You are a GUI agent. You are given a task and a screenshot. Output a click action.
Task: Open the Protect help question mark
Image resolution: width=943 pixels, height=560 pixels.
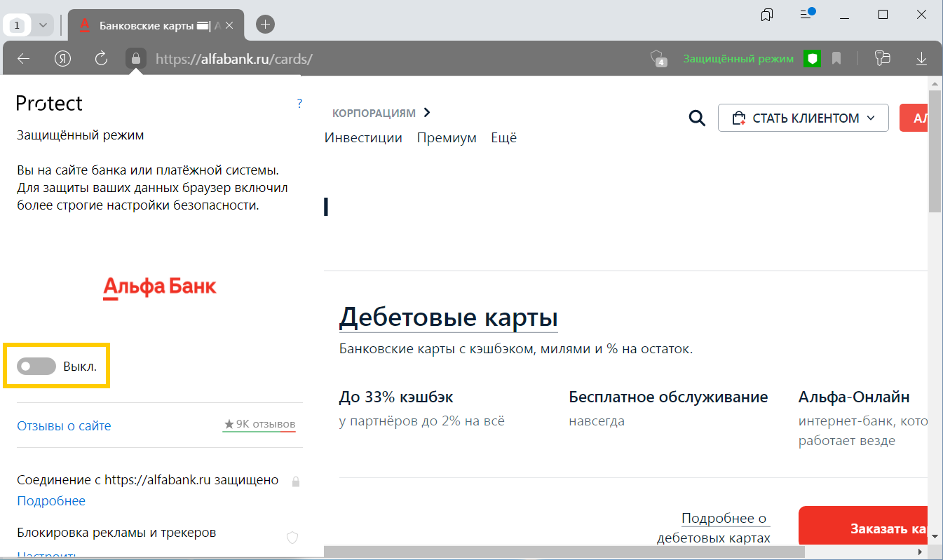tap(299, 104)
